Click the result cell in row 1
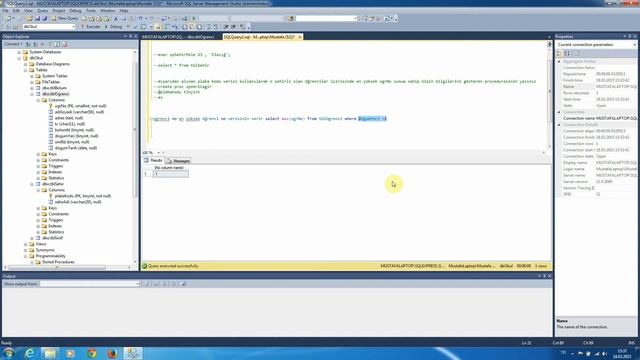 tap(171, 174)
